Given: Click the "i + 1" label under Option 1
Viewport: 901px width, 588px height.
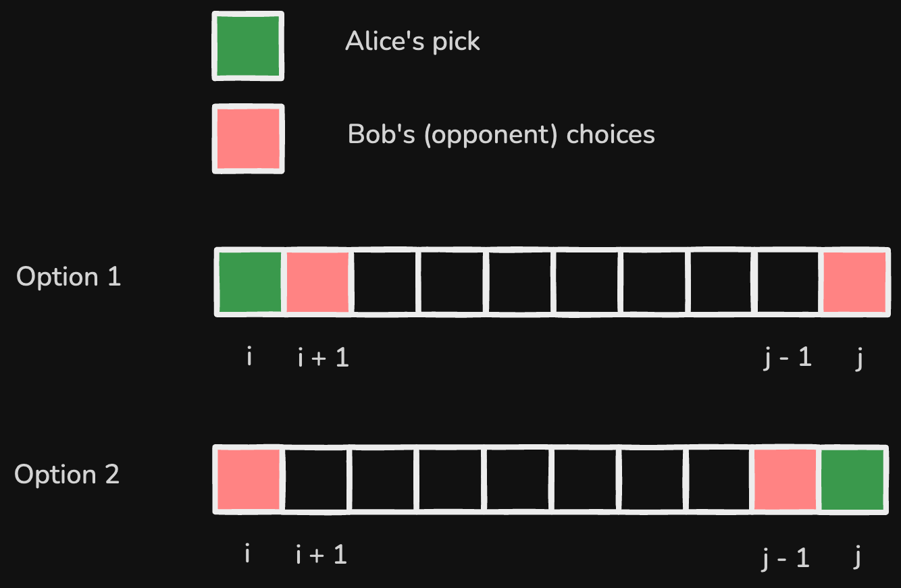Looking at the screenshot, I should (x=323, y=358).
